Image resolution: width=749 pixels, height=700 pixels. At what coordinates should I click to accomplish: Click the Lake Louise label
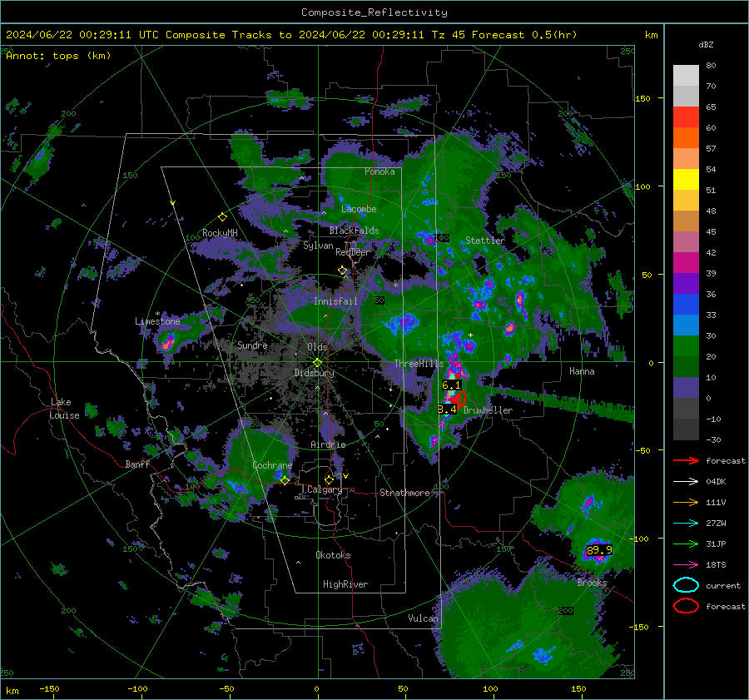[64, 409]
